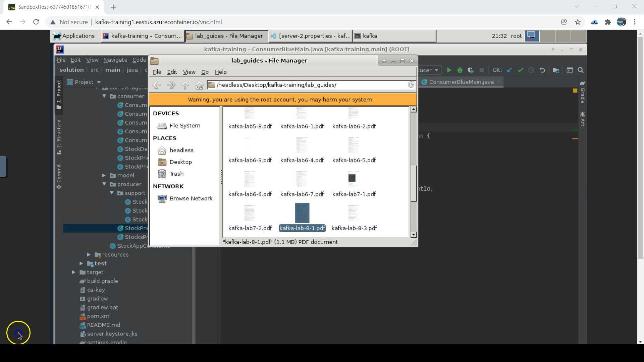Switch to the ConsumerBlueMain.java editor tab
Viewport: 644px width, 362px height.
coord(461,82)
